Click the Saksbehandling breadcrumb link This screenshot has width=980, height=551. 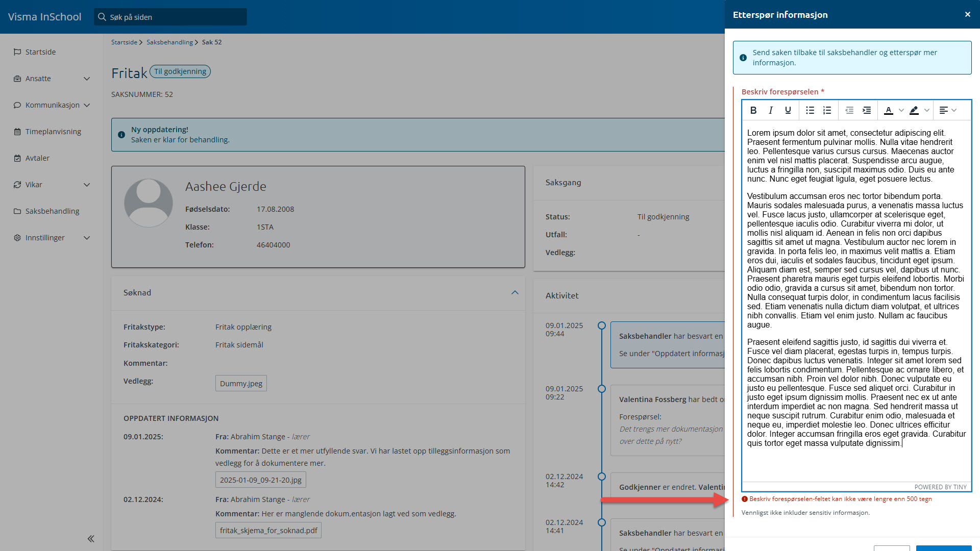pos(169,42)
